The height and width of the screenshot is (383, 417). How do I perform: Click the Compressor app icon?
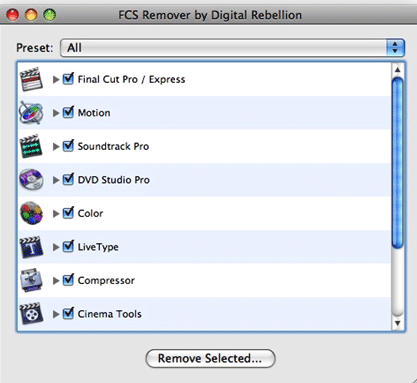pyautogui.click(x=31, y=280)
